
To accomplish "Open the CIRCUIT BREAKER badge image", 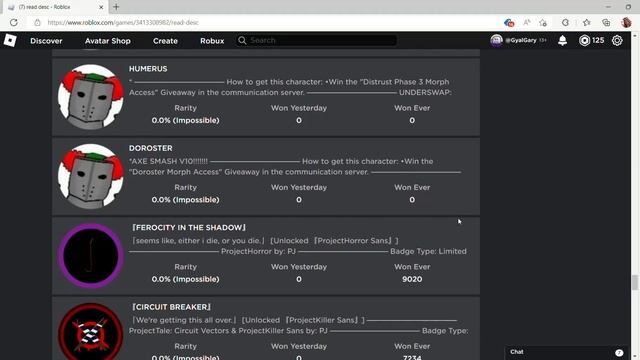I will (91, 331).
